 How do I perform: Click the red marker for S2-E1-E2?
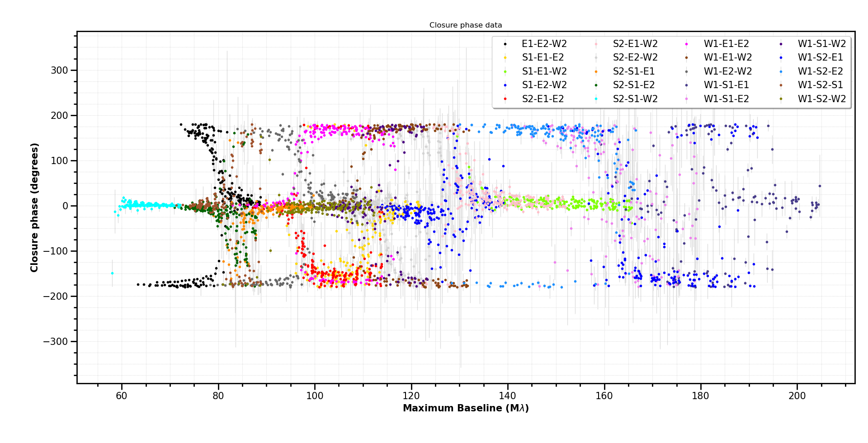point(505,99)
